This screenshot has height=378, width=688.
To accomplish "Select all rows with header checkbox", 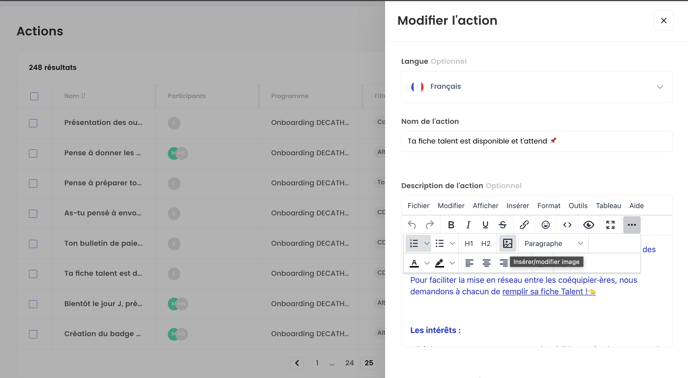I will [34, 96].
